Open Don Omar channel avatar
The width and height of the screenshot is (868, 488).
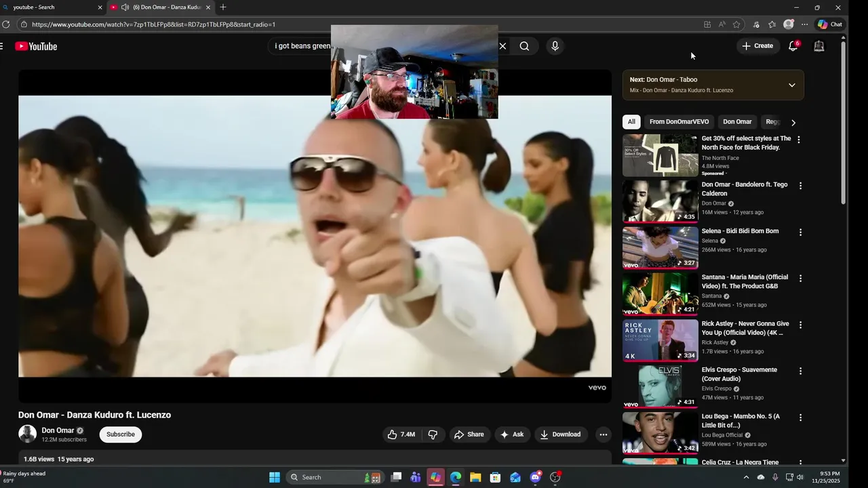point(28,434)
